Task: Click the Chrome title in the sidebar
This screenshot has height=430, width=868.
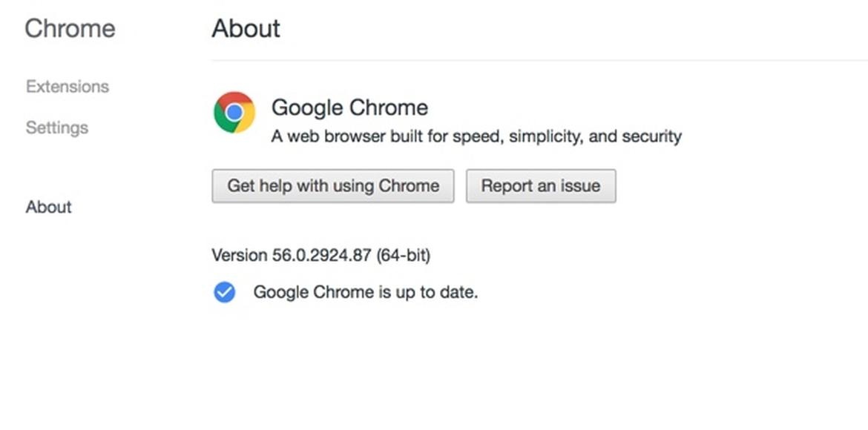Action: [x=70, y=28]
